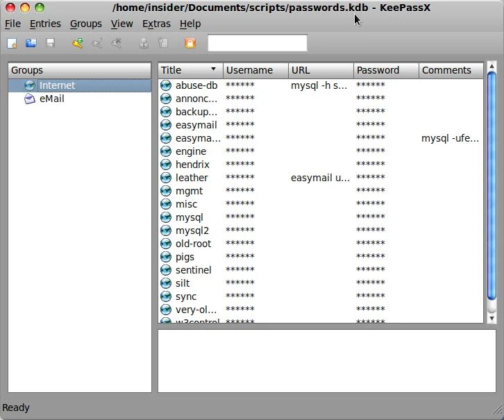Click the 'easymail u...' URL cell
This screenshot has width=504, height=420.
(320, 178)
